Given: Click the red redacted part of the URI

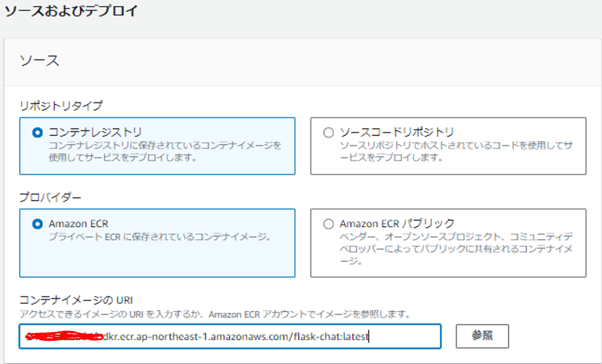Looking at the screenshot, I should tap(62, 337).
